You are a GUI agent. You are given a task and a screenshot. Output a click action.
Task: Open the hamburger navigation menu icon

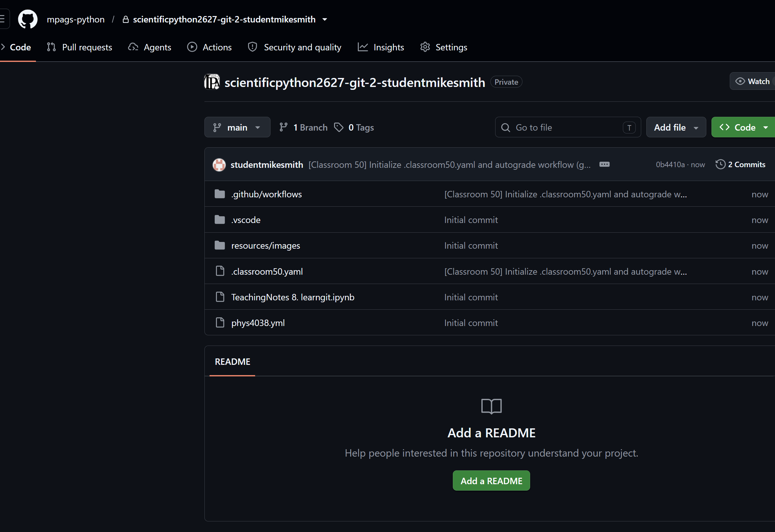(3, 19)
